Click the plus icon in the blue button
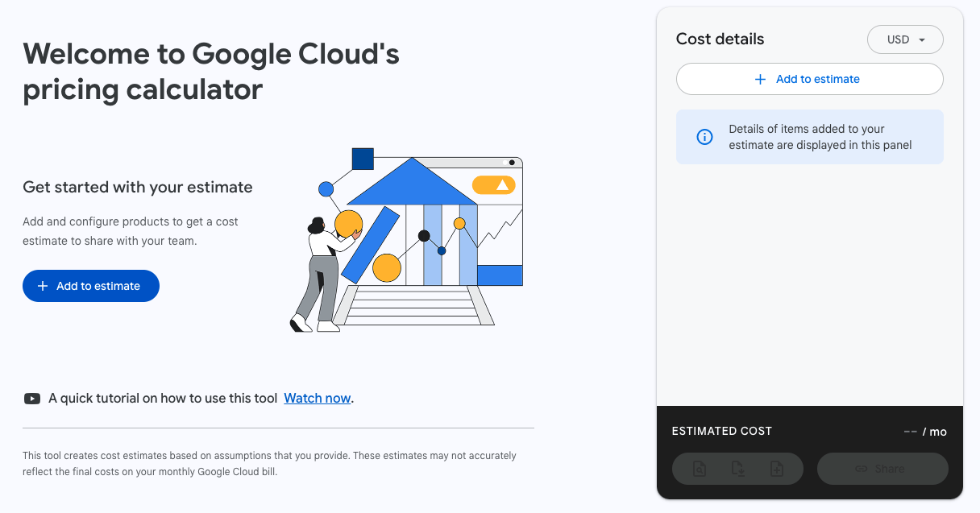 [43, 286]
